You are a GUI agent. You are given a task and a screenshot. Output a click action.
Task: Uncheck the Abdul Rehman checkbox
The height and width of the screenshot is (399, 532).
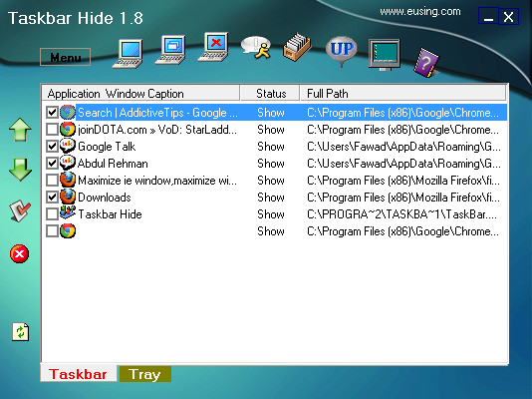tap(52, 164)
